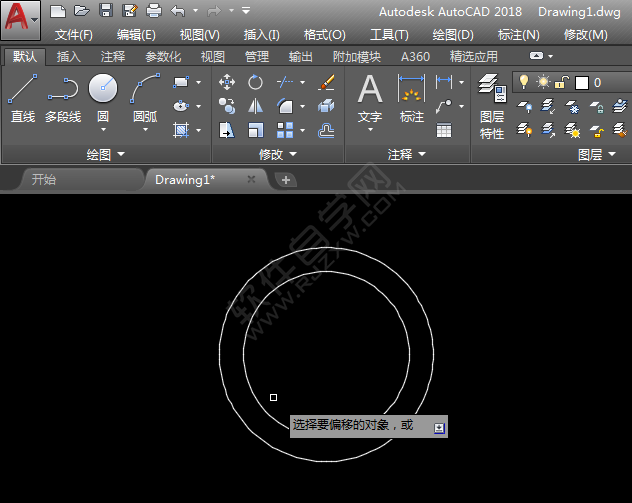Activate the Mirror tool
This screenshot has width=632, height=503.
pyautogui.click(x=255, y=106)
